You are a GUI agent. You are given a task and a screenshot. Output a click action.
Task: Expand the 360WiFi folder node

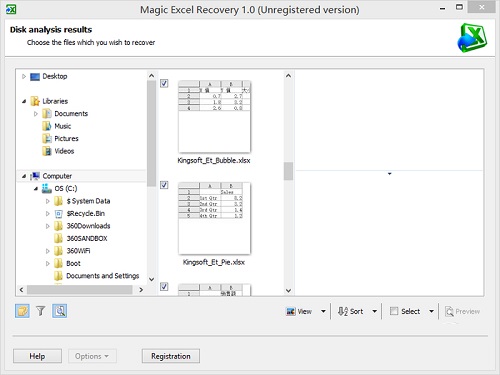tap(48, 251)
